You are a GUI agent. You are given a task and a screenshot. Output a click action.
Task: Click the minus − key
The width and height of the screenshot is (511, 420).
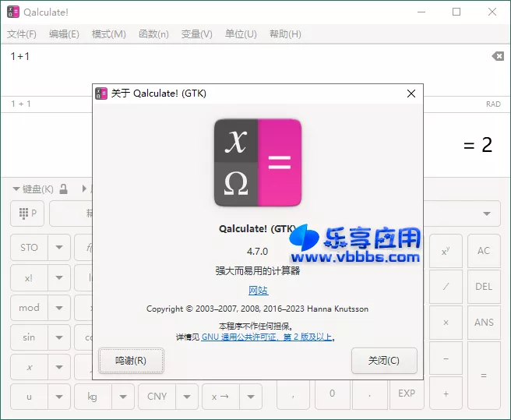(446, 358)
